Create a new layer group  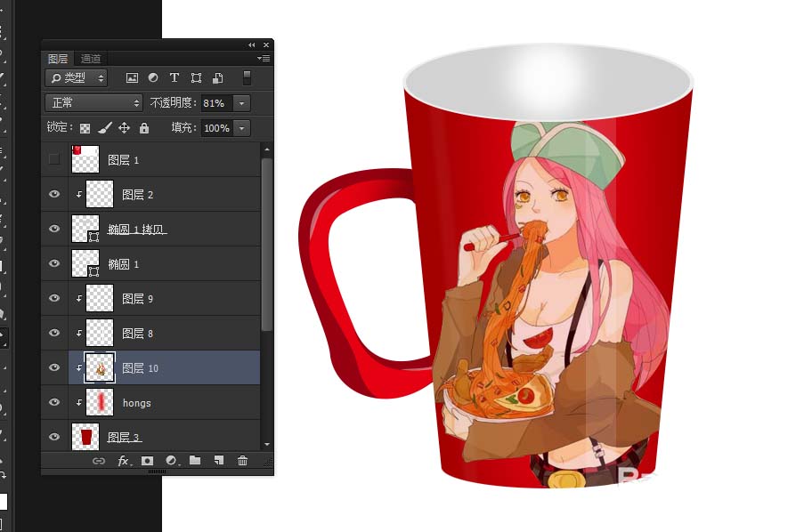click(195, 460)
